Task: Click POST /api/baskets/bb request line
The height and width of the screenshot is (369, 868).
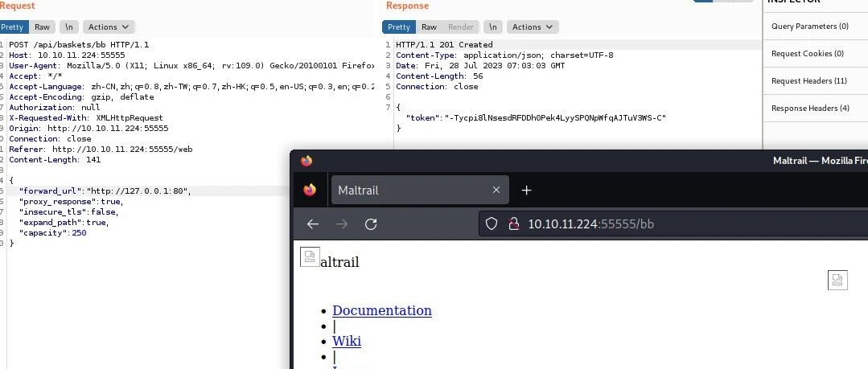Action: point(79,45)
